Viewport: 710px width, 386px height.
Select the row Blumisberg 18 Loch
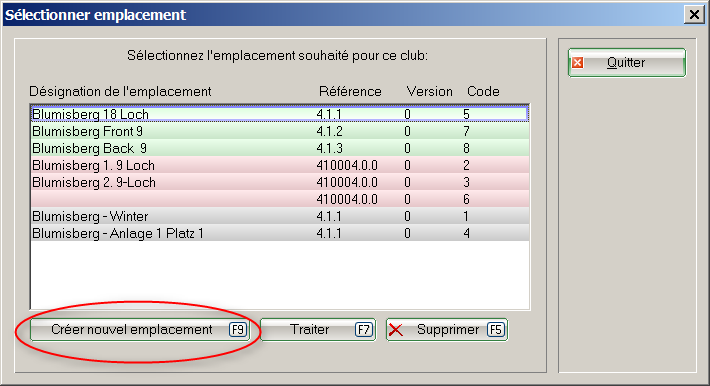click(280, 114)
